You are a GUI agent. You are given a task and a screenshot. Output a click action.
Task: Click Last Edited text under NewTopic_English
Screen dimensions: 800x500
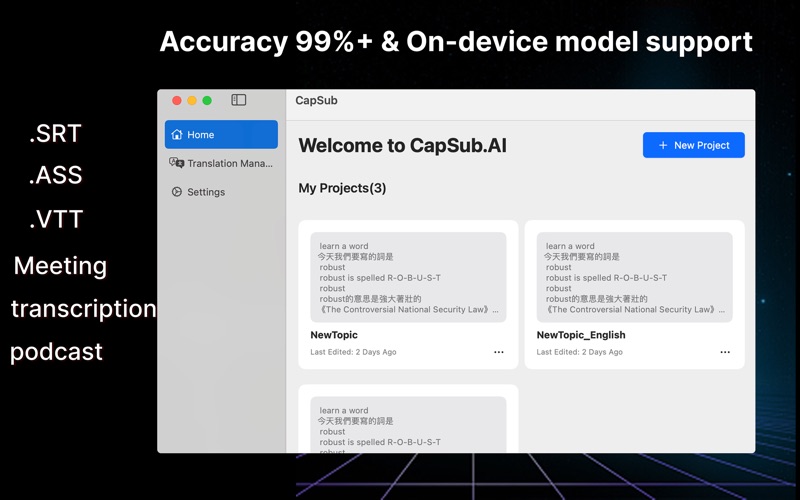pos(580,352)
